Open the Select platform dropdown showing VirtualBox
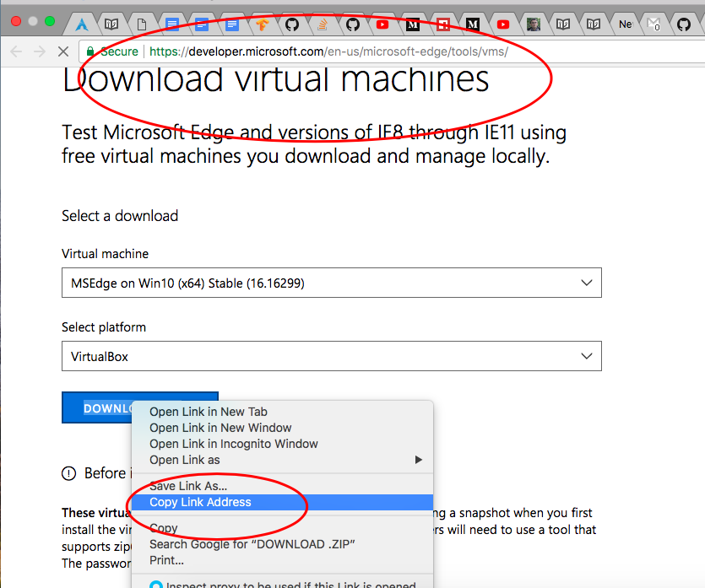Screen dimensions: 705x588 click(331, 356)
